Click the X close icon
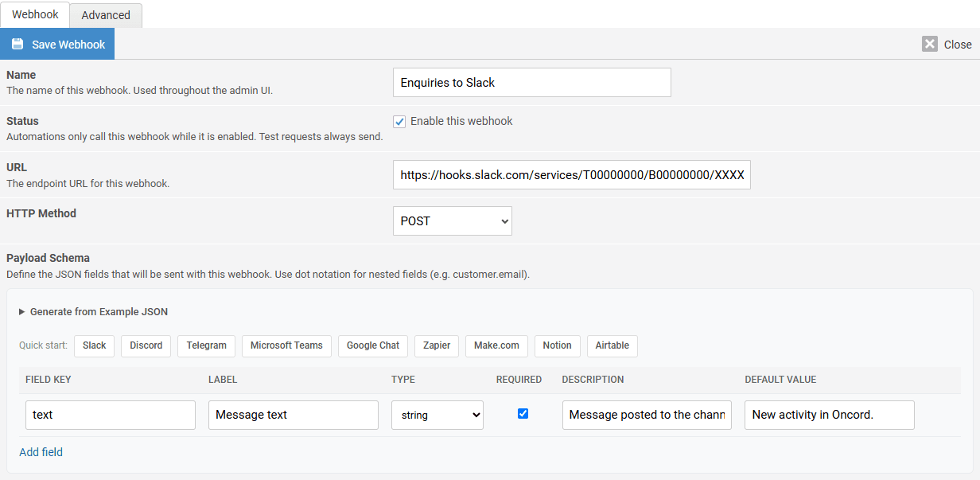Screen dimensions: 980x480 point(930,44)
